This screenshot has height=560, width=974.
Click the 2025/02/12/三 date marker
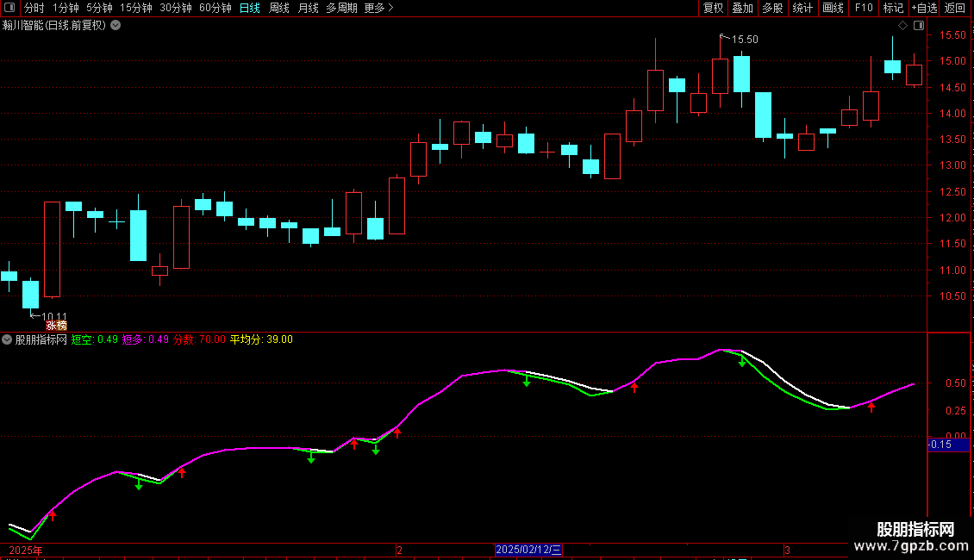(528, 550)
